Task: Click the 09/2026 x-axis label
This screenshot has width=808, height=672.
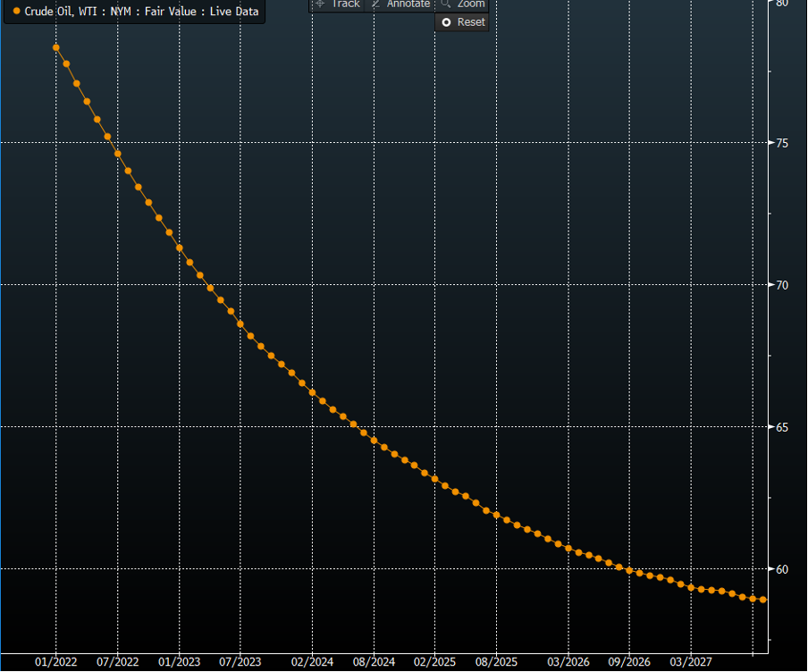Action: tap(629, 662)
